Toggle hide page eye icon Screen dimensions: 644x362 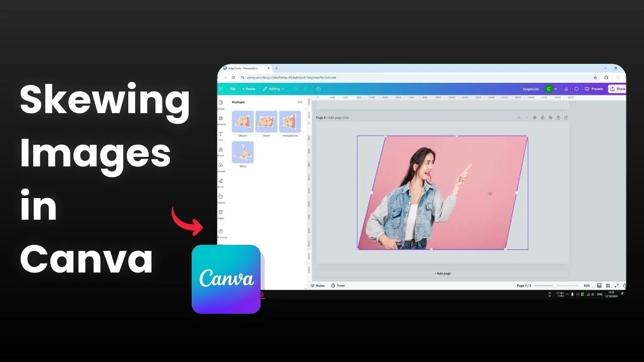(535, 118)
